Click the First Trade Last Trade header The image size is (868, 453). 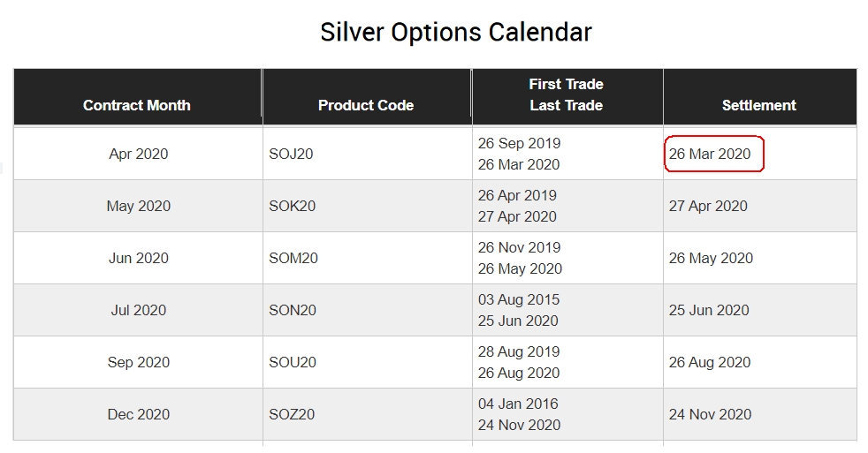[567, 94]
